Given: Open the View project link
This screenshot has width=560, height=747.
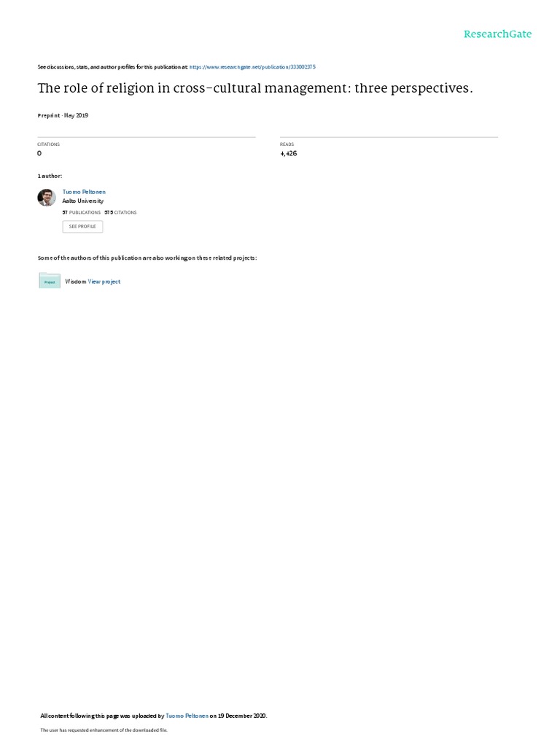Looking at the screenshot, I should click(x=104, y=282).
